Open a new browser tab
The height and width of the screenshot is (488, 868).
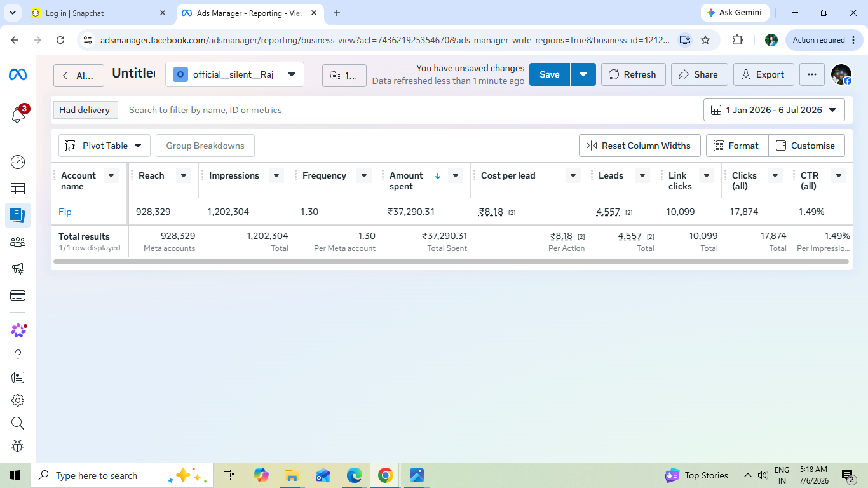coord(337,13)
